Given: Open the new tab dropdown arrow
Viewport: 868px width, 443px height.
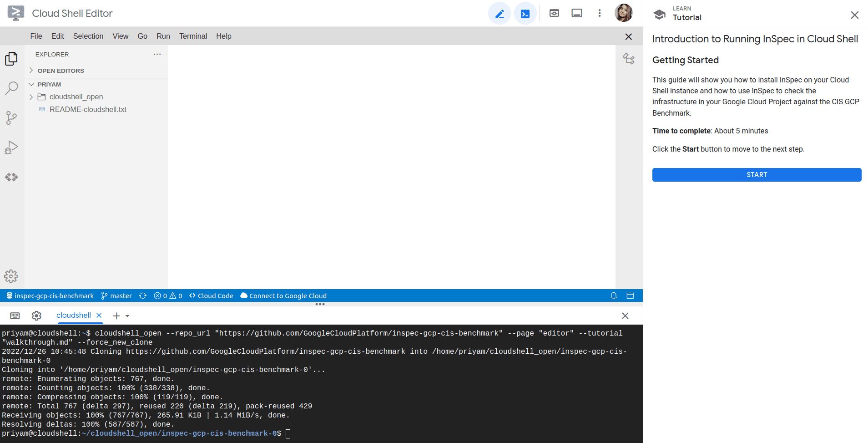Looking at the screenshot, I should pos(127,316).
